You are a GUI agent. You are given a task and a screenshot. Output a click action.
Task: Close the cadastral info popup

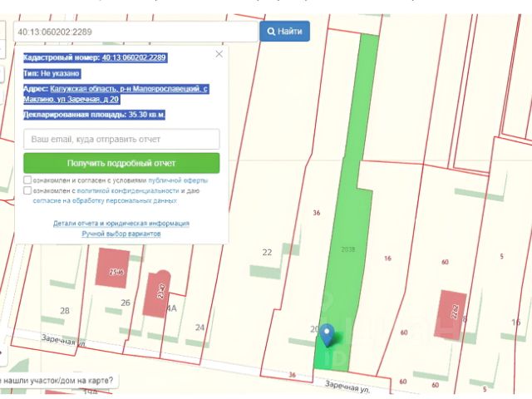[219, 54]
